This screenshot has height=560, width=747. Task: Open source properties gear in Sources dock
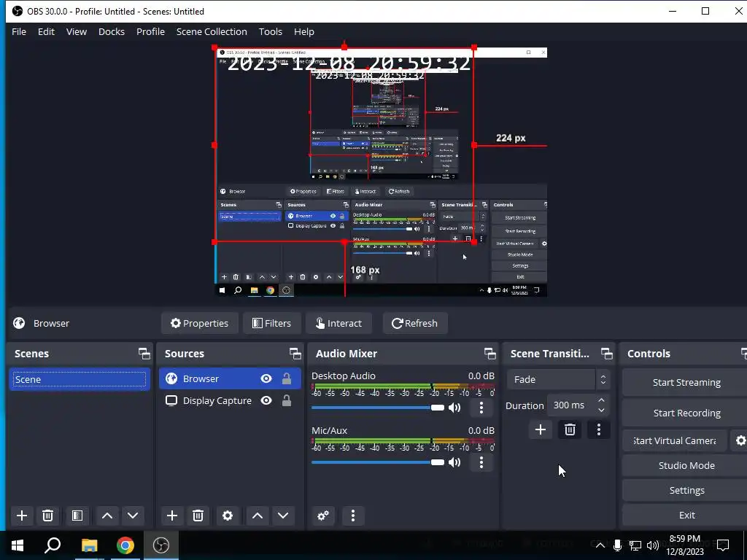(x=228, y=516)
